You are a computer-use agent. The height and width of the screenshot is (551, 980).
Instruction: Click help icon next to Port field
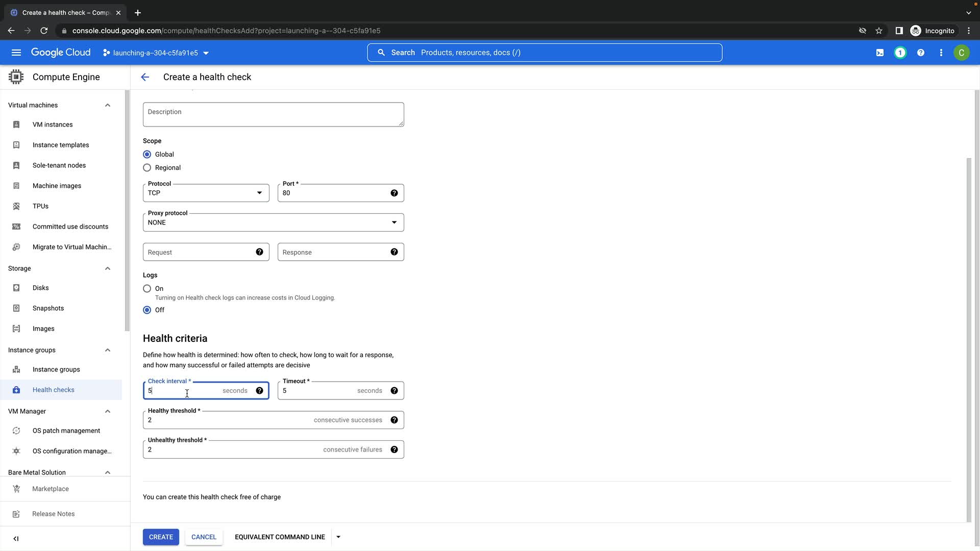pos(394,193)
